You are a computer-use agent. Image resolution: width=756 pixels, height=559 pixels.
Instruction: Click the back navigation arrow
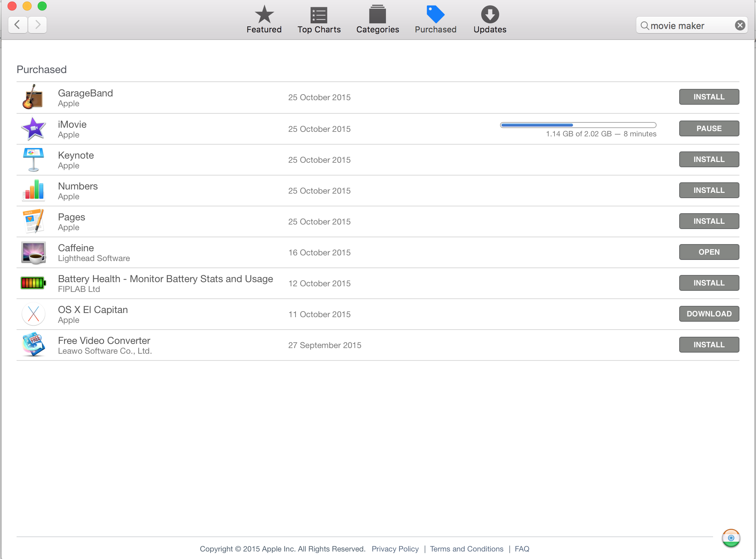[x=17, y=25]
